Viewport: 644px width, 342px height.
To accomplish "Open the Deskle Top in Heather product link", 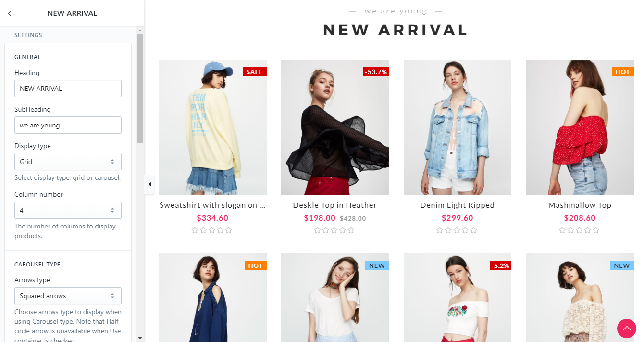I will point(335,205).
